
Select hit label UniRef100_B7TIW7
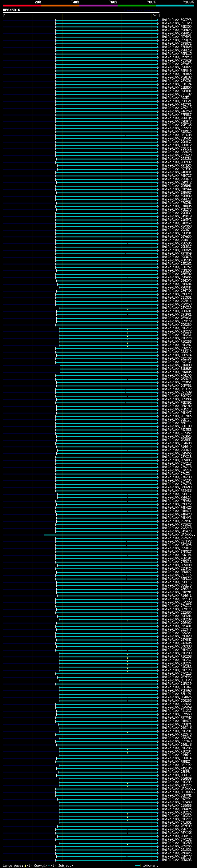(x=176, y=94)
